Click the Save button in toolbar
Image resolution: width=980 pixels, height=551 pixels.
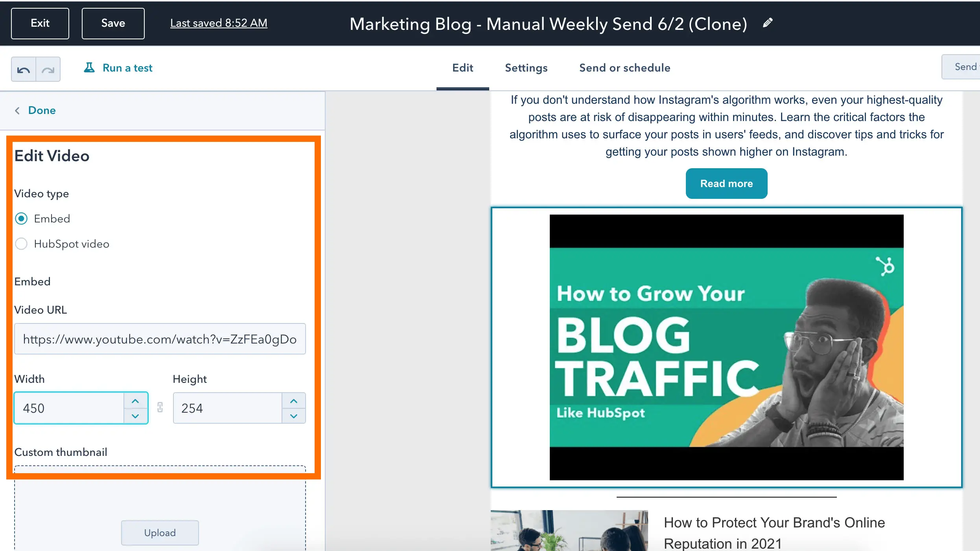click(x=112, y=24)
